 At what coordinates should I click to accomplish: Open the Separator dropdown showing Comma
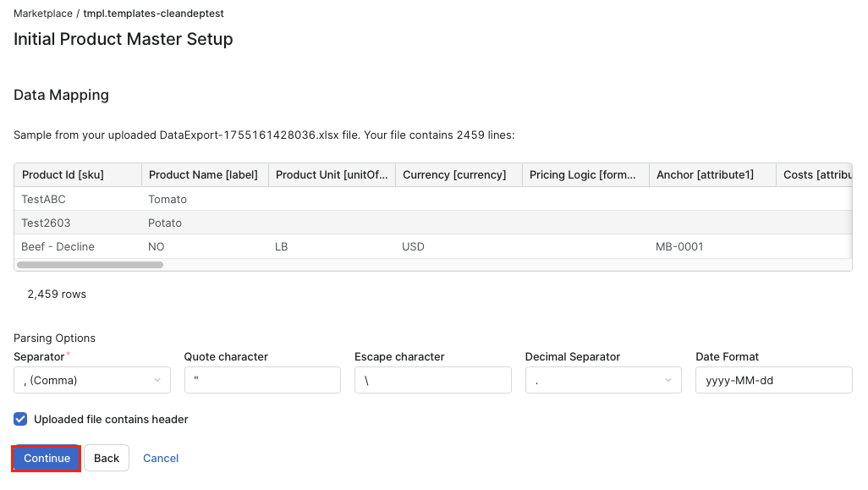tap(91, 379)
